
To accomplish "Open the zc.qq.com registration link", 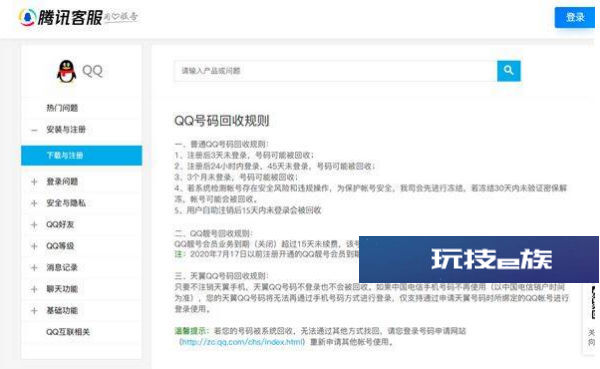I will pos(242,342).
